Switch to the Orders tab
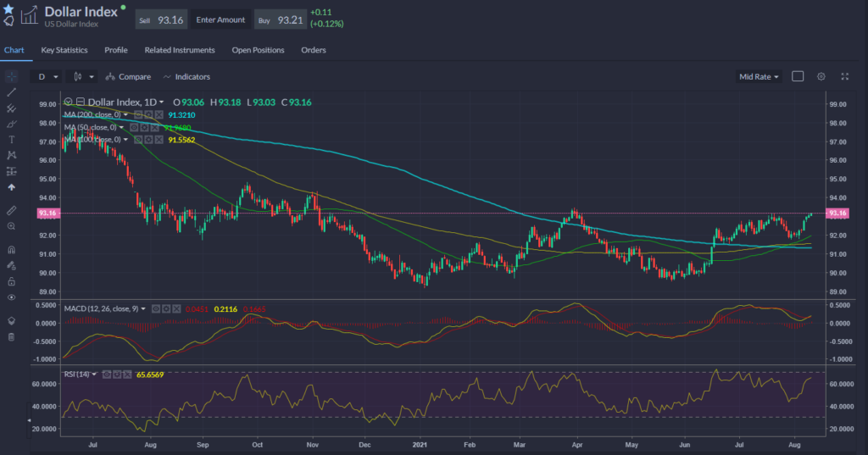 [314, 50]
